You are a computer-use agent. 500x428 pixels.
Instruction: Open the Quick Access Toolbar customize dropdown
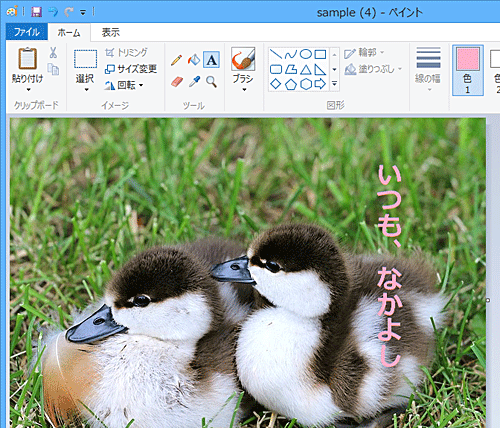[83, 13]
